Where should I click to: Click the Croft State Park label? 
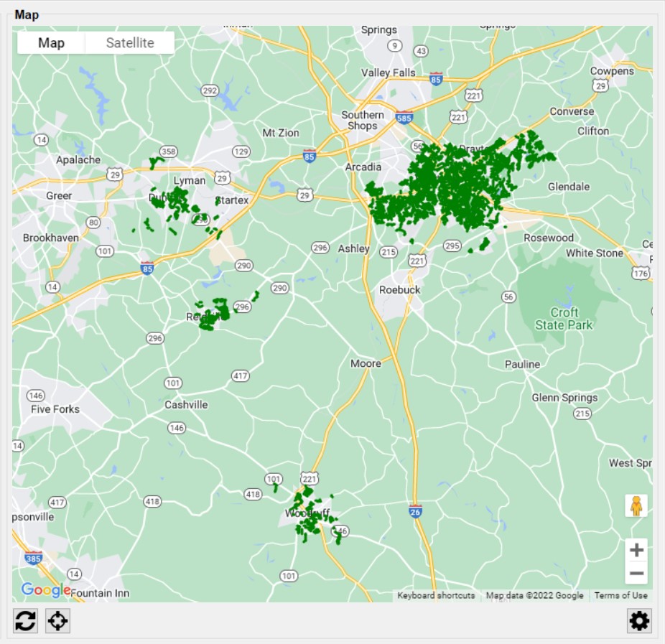tap(564, 319)
